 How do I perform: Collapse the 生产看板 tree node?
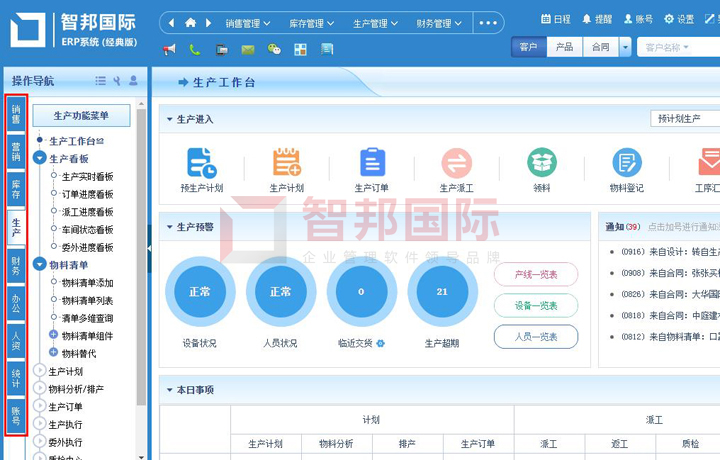point(40,158)
